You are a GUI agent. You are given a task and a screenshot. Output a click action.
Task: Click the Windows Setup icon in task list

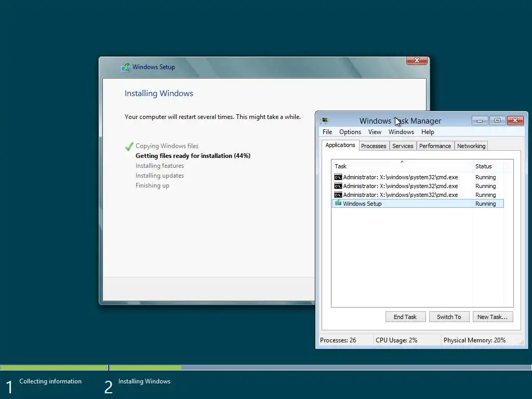pyautogui.click(x=338, y=203)
